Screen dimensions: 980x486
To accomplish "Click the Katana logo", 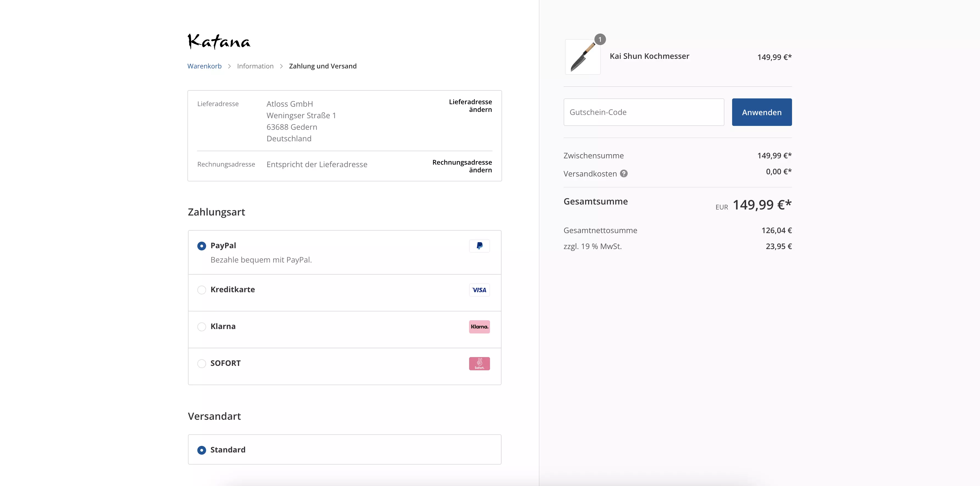I will point(219,42).
